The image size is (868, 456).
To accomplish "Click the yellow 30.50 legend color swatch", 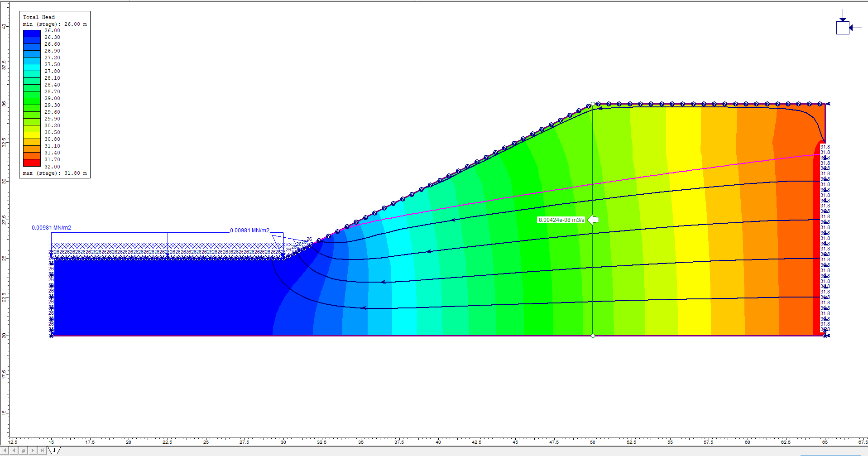I will 32,135.
